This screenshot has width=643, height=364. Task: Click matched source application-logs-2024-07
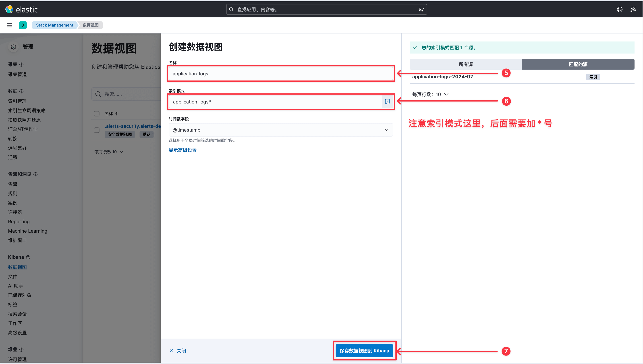442,77
